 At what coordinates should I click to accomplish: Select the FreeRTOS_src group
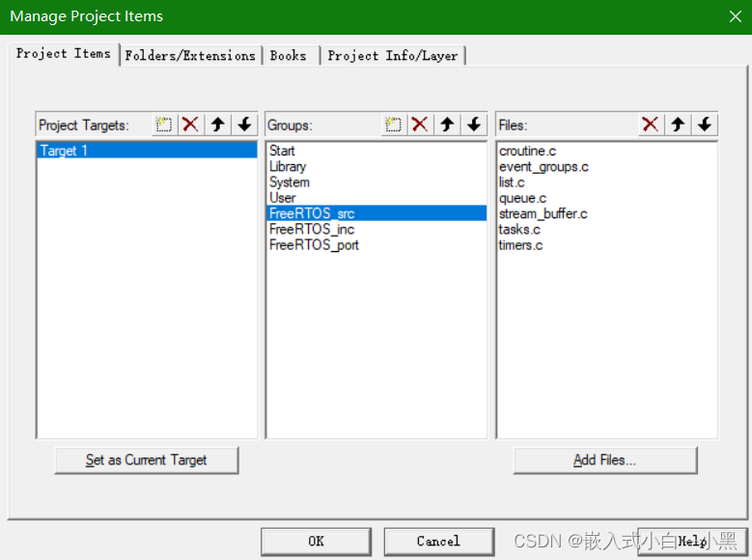coord(376,213)
